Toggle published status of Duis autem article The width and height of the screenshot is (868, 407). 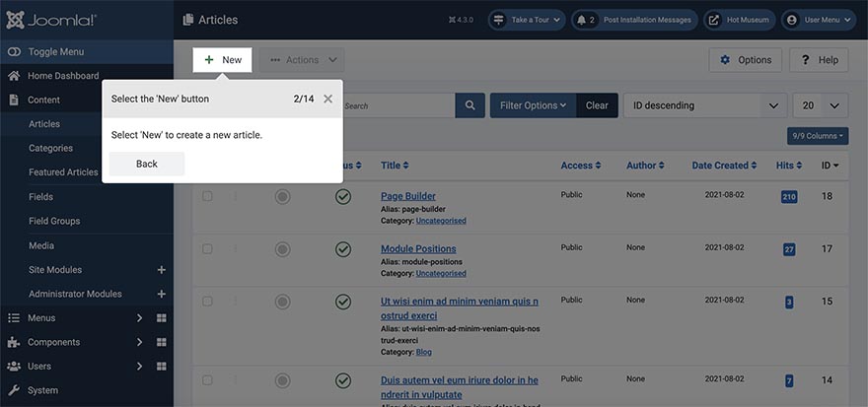pos(343,380)
